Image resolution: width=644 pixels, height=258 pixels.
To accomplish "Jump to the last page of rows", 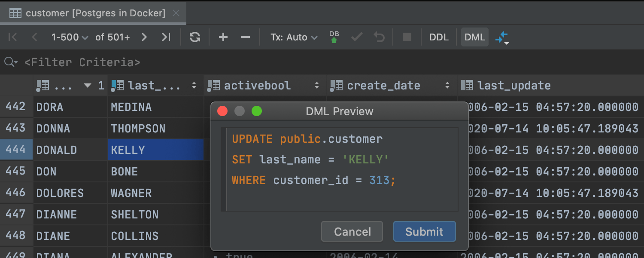I will (x=166, y=37).
